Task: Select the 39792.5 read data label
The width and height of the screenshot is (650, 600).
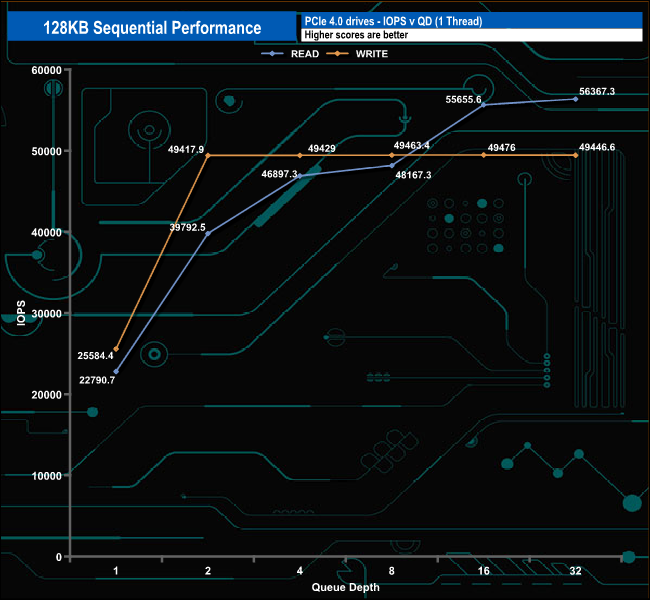Action: pyautogui.click(x=187, y=227)
